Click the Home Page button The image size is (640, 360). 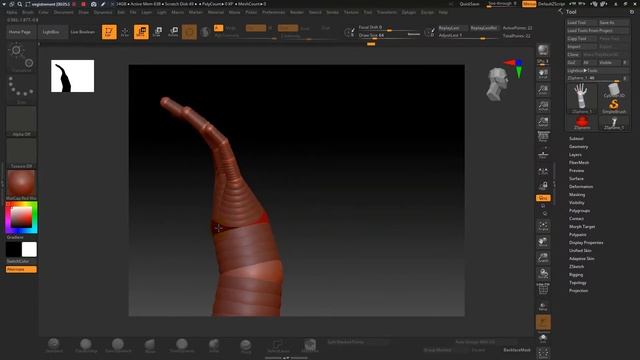pyautogui.click(x=20, y=32)
